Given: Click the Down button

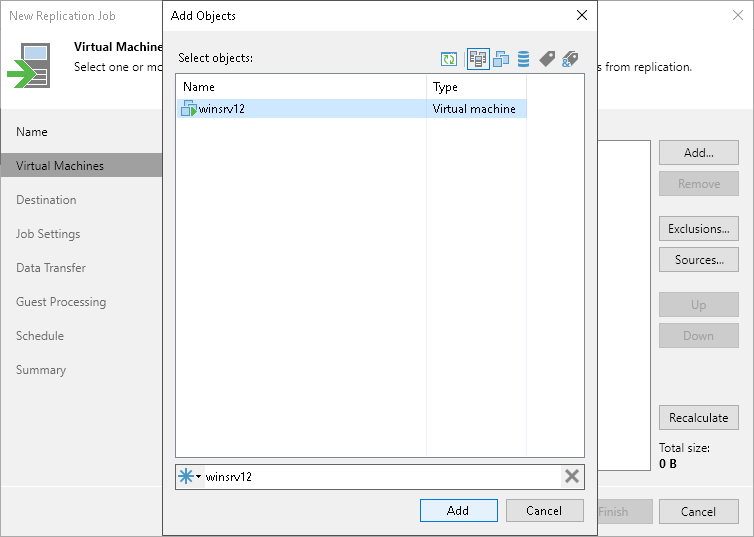Looking at the screenshot, I should [698, 336].
